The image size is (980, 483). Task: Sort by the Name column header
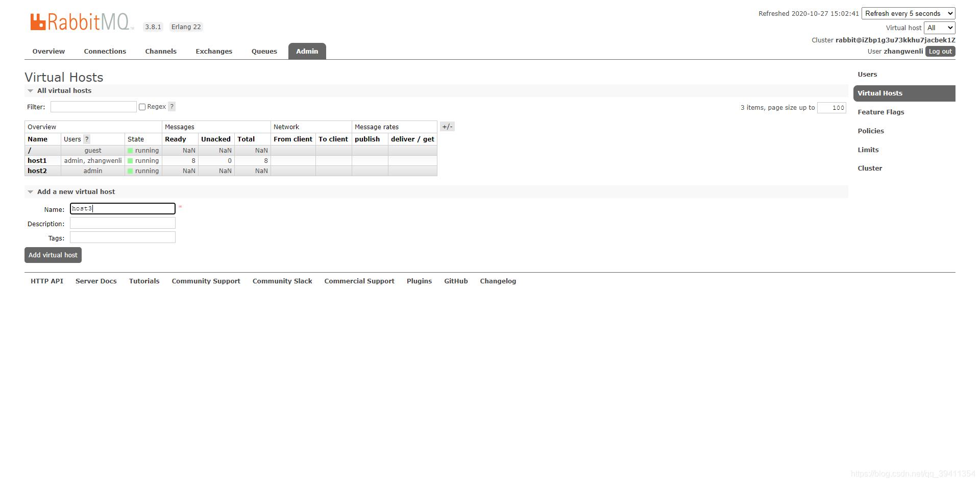coord(38,139)
